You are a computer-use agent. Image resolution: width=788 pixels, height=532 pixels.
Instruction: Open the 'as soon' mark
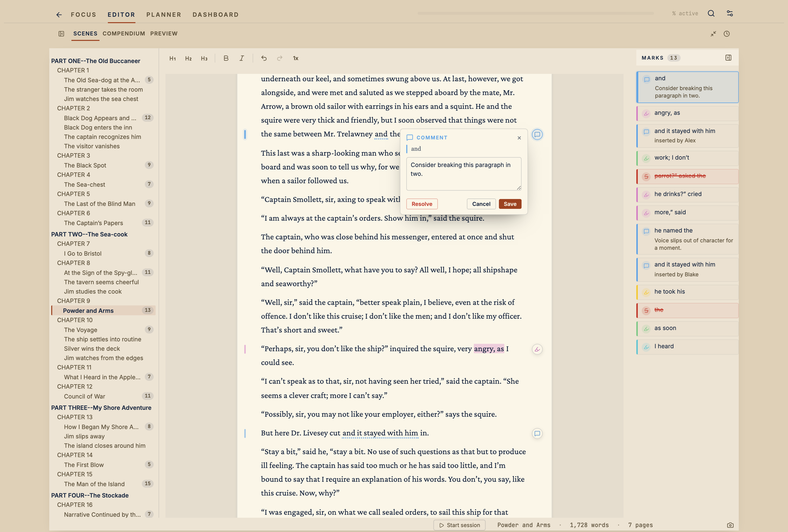coord(687,328)
